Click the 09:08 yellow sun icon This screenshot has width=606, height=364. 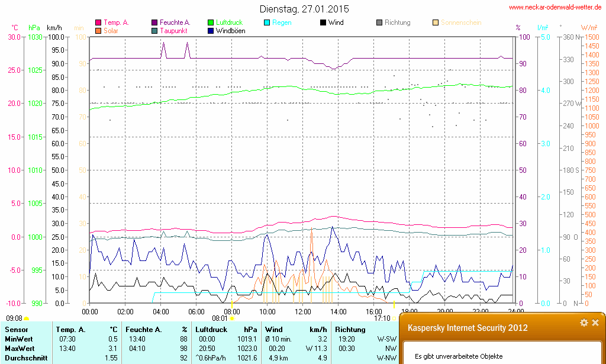coord(26,319)
